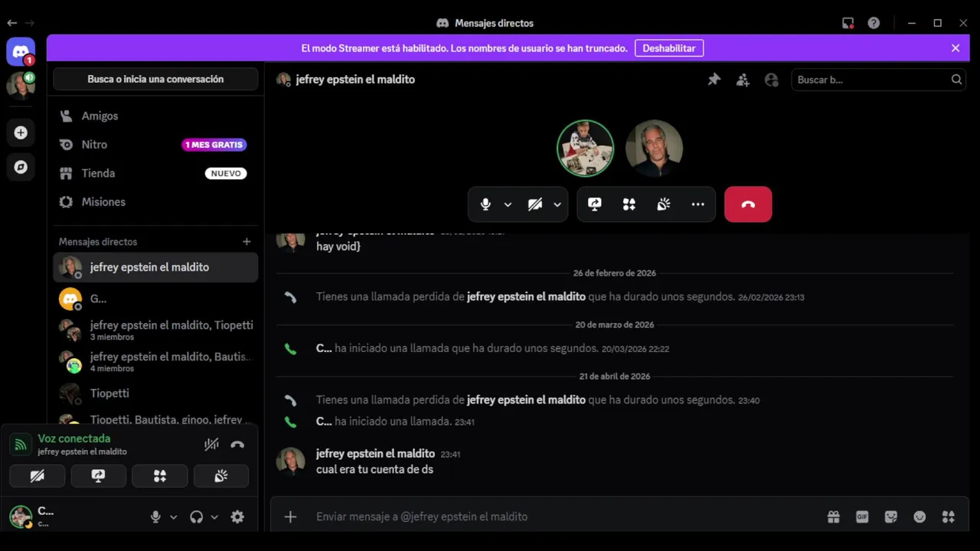The image size is (980, 551).
Task: Open emoji picker
Action: tap(920, 517)
